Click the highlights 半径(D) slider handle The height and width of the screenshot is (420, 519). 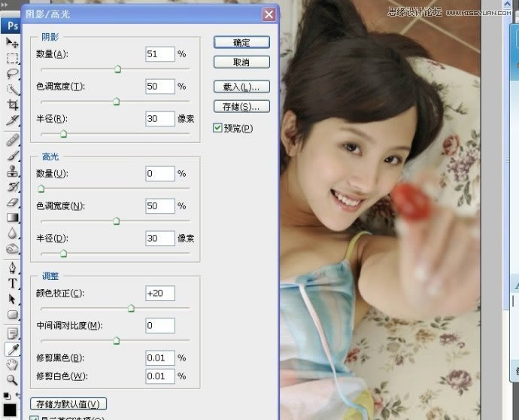pyautogui.click(x=63, y=254)
